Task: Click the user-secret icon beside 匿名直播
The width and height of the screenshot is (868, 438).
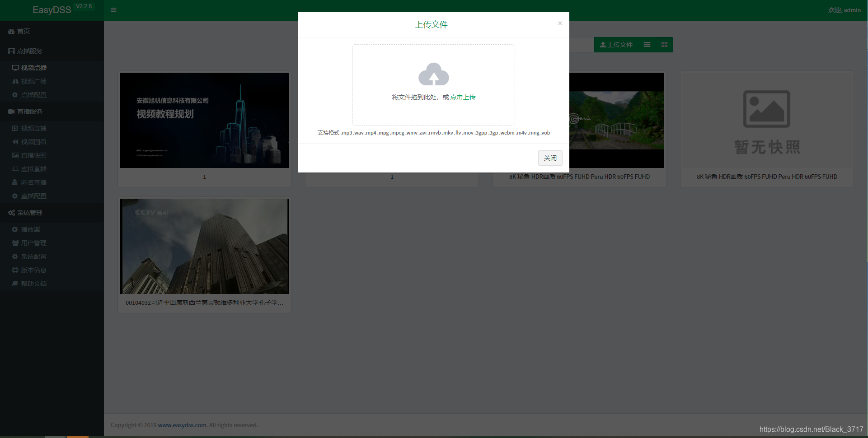Action: [15, 182]
